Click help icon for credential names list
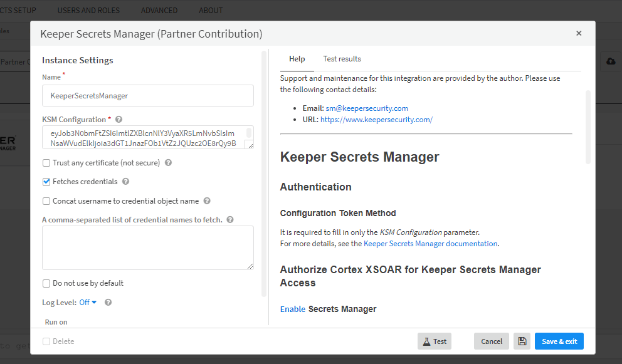The height and width of the screenshot is (364, 622). click(230, 220)
